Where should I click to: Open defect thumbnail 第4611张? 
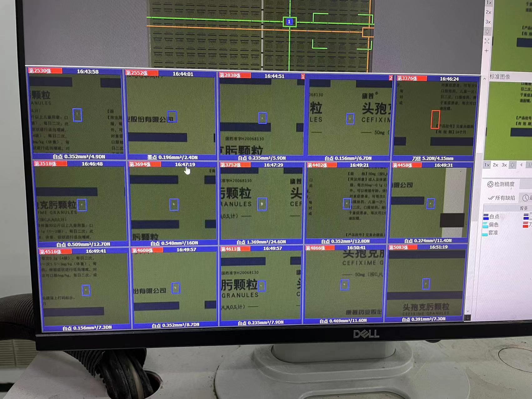pyautogui.click(x=261, y=285)
